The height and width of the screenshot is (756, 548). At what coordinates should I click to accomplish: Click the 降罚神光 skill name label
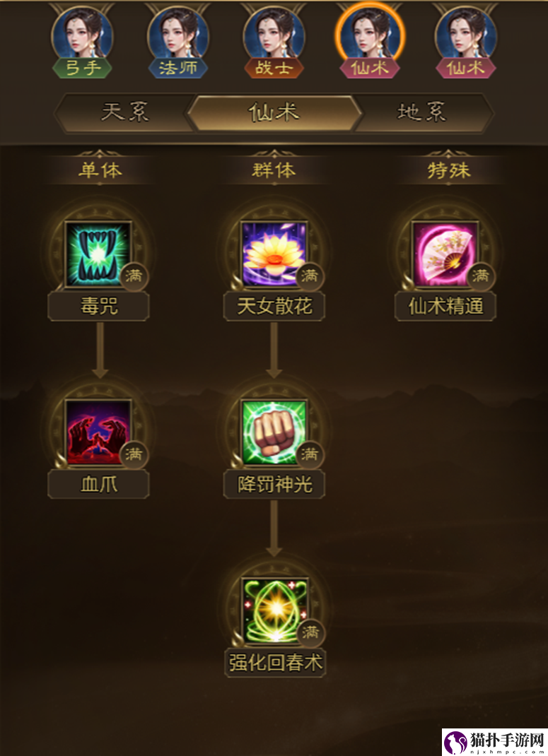tap(274, 485)
